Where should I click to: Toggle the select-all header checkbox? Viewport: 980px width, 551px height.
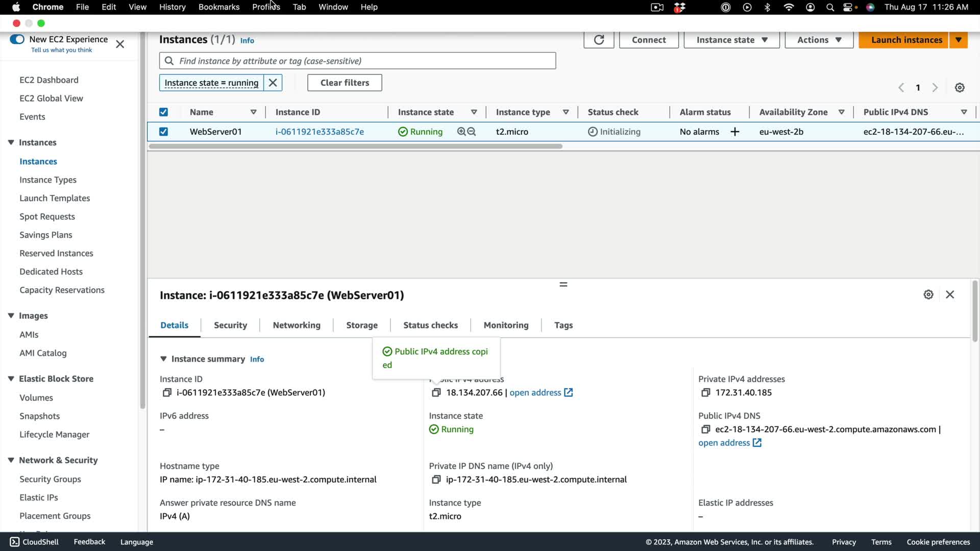tap(163, 112)
